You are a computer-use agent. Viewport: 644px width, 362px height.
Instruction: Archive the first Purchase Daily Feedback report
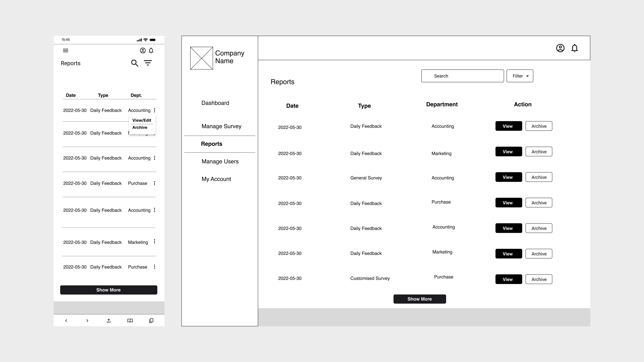(539, 203)
